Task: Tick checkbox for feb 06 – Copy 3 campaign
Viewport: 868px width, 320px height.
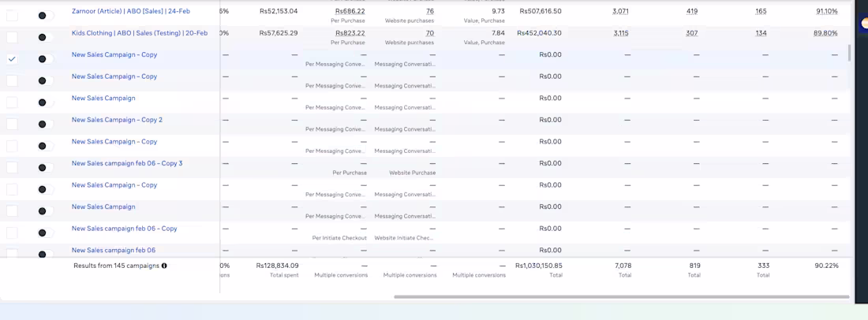Action: point(12,167)
